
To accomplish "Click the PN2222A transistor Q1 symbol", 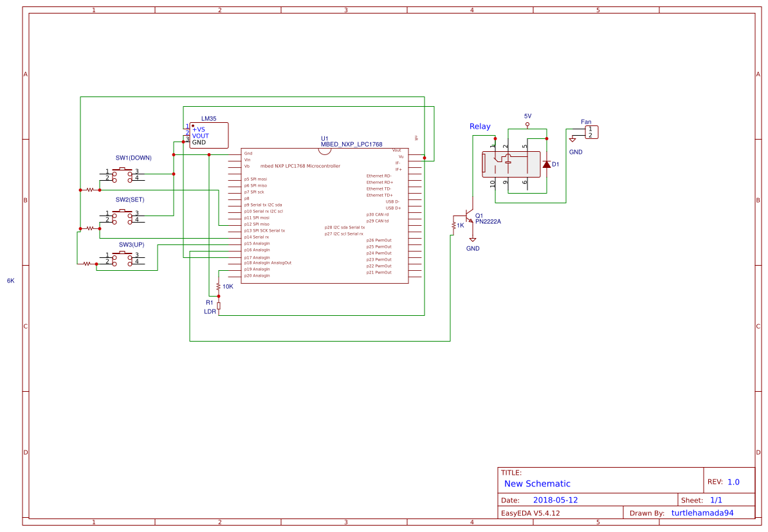I will point(470,216).
